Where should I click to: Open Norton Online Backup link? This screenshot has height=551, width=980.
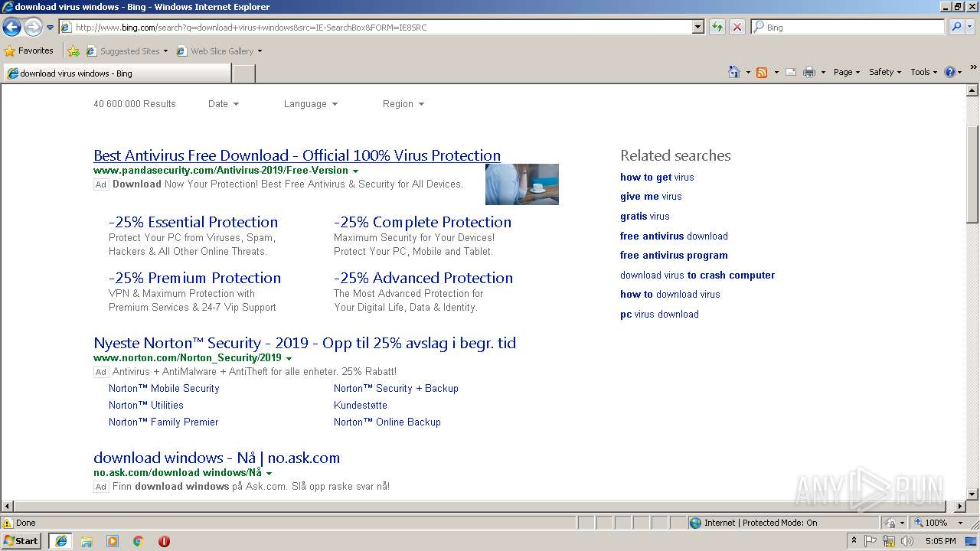(x=387, y=422)
